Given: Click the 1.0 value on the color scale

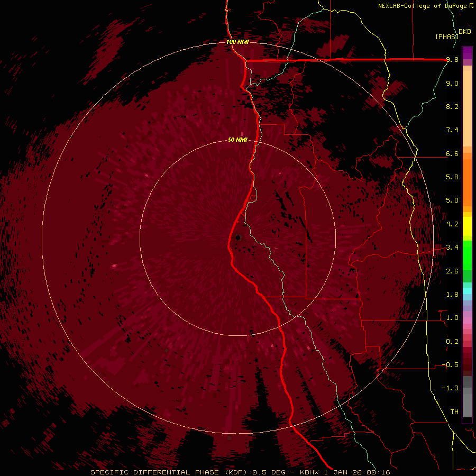Looking at the screenshot, I should [452, 318].
